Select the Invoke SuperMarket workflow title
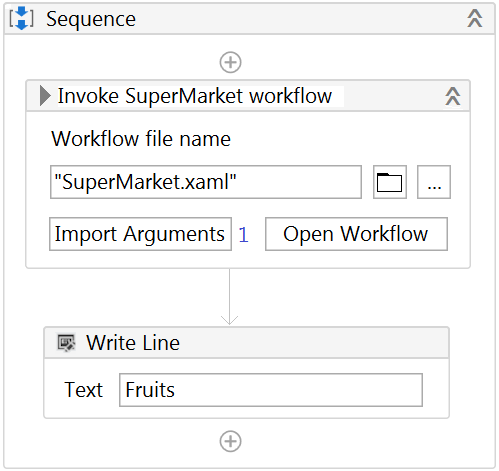499x471 pixels. tap(195, 96)
